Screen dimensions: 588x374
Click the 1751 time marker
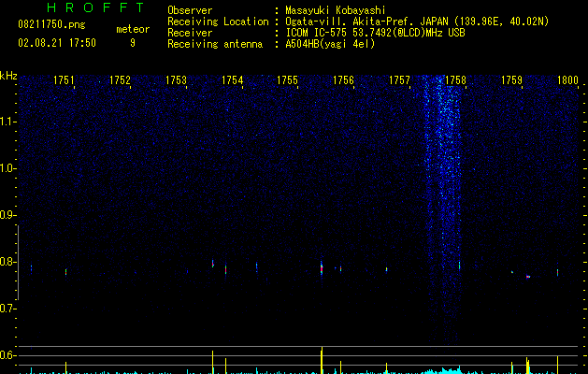[64, 80]
